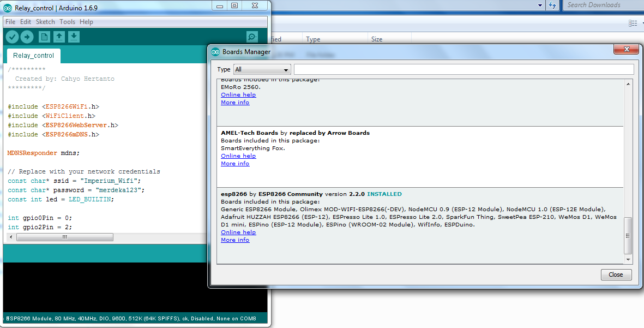This screenshot has width=644, height=328.
Task: Click the int gpio0Pin = 0; line
Action: [40, 218]
